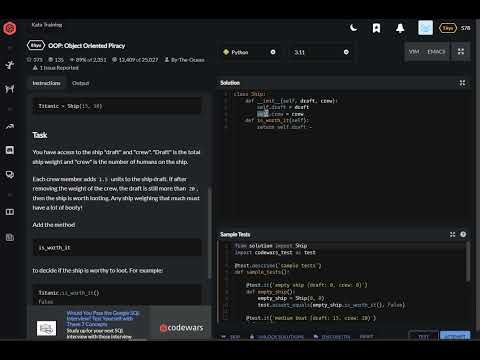Open the discussions bubbles icon in sidebar

pyautogui.click(x=10, y=174)
